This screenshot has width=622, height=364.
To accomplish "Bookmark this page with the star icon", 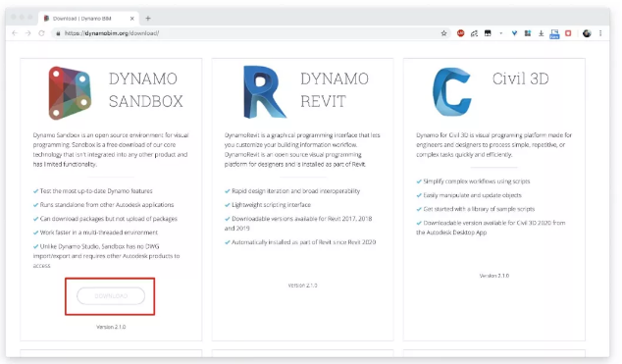I will click(x=443, y=33).
